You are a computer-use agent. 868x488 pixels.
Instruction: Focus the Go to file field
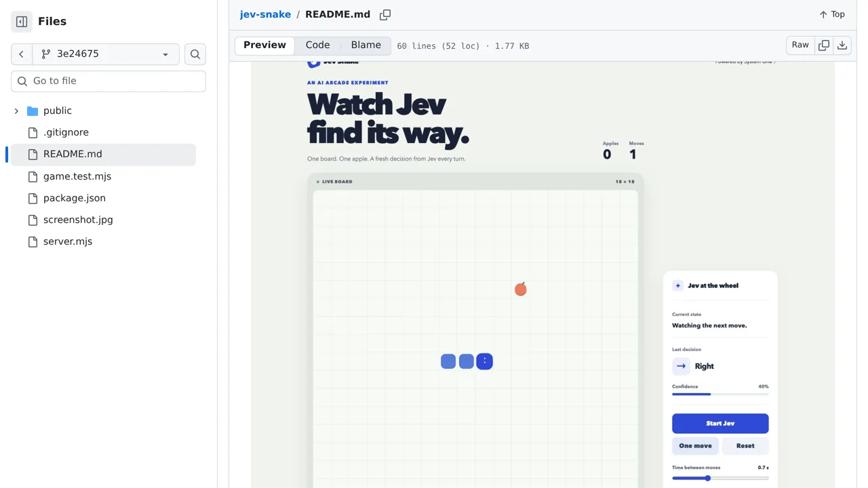[x=108, y=81]
